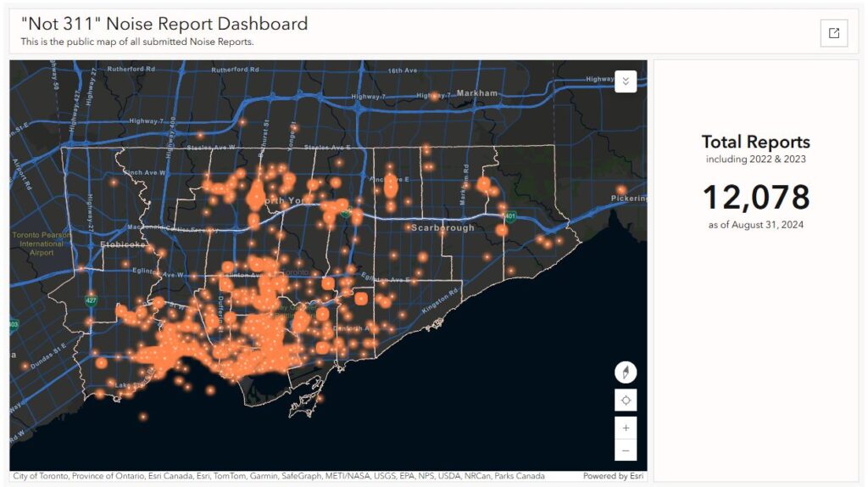Zoom in on the map

(626, 428)
